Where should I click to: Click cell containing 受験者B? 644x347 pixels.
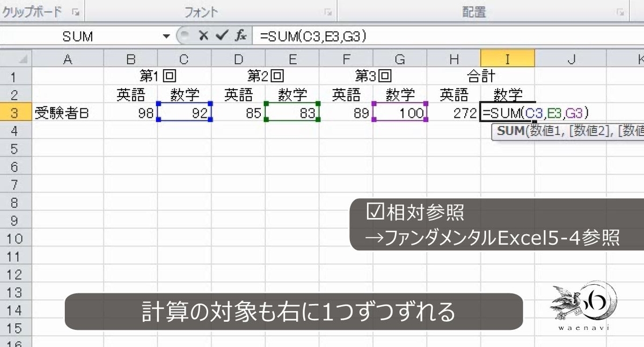coord(68,113)
